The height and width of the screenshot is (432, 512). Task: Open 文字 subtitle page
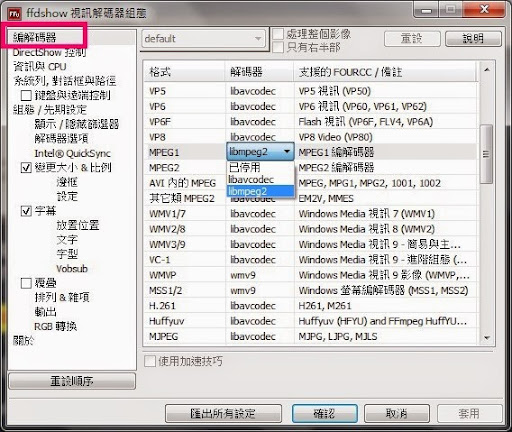(67, 240)
